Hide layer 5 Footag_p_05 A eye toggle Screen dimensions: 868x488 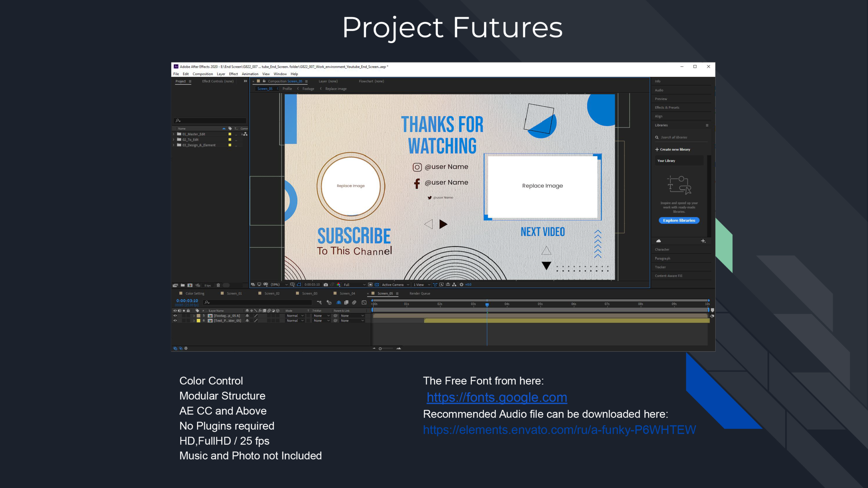[175, 316]
